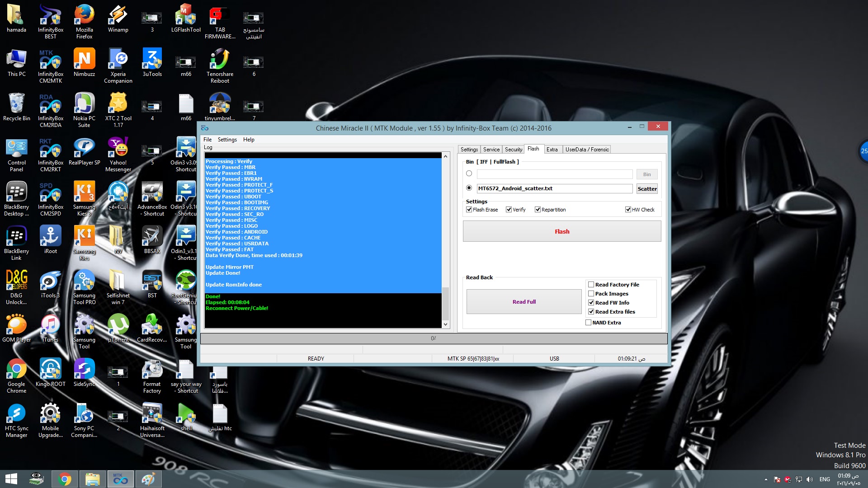Viewport: 868px width, 488px height.
Task: Toggle the Flash Erase checkbox
Action: coord(469,210)
